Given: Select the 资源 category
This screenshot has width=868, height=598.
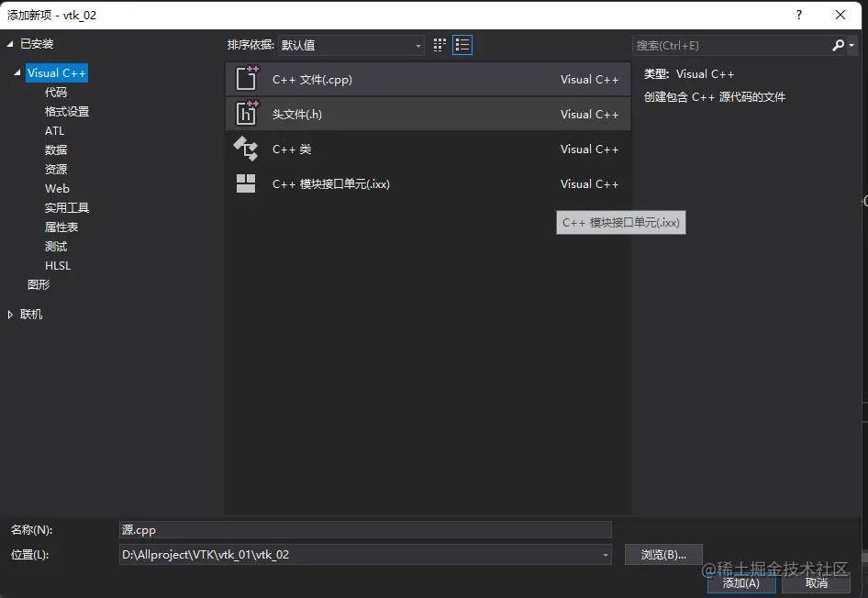Looking at the screenshot, I should tap(55, 170).
